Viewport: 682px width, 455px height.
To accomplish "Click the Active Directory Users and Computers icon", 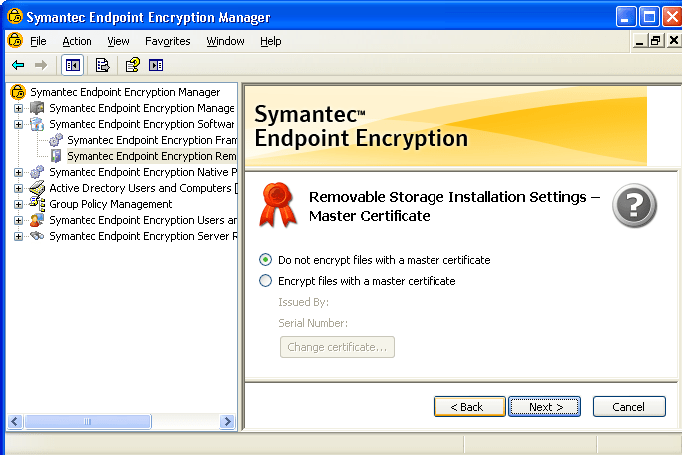I will (37, 188).
